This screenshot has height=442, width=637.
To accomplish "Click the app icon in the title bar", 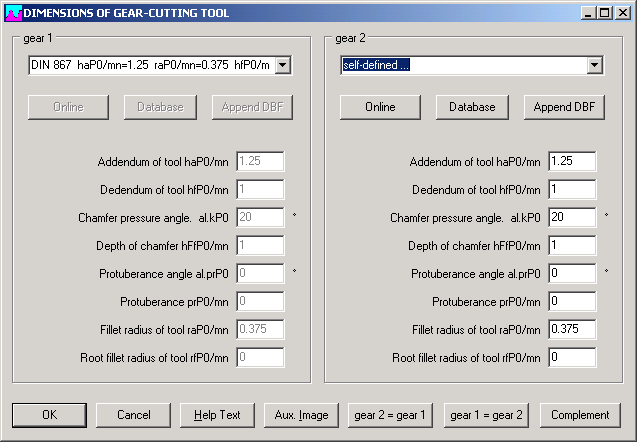I will pos(12,12).
